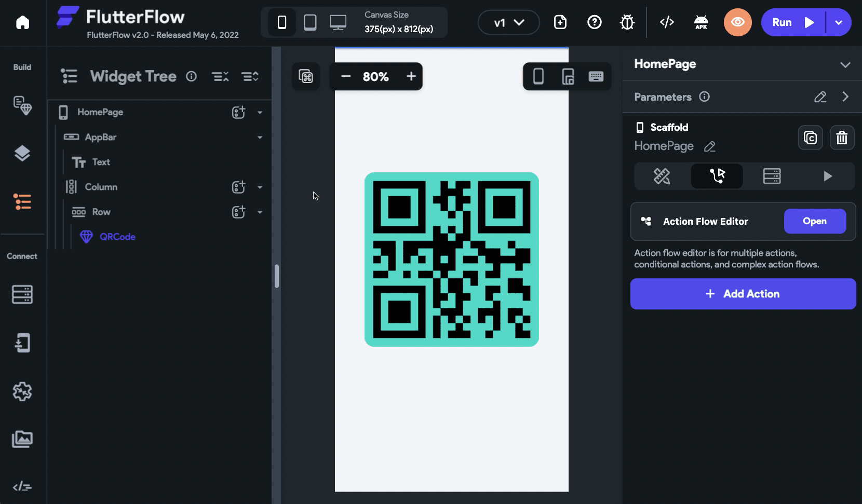Open preview mode via the eye icon
Image resolution: width=862 pixels, height=504 pixels.
[738, 22]
